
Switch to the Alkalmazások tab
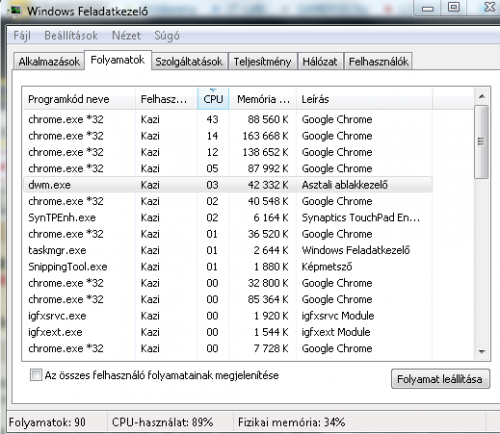click(49, 61)
